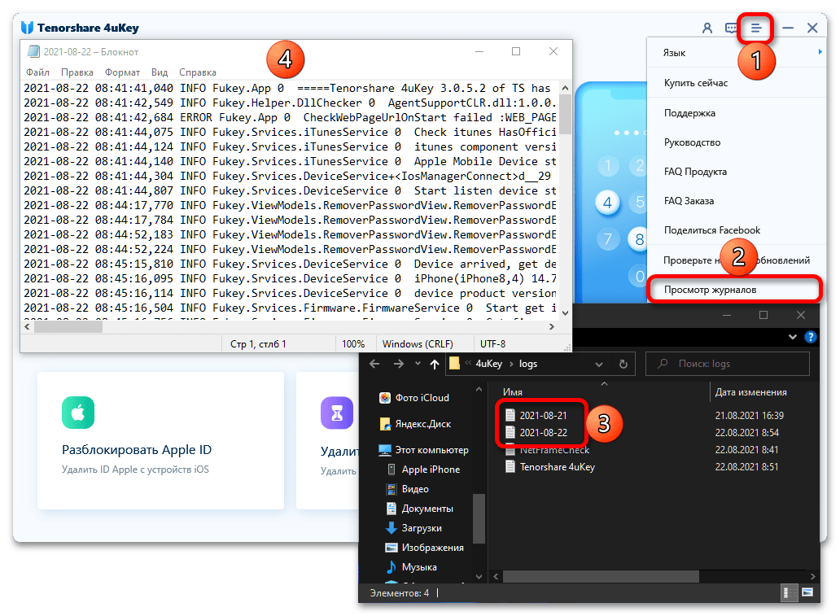Image resolution: width=840 pixels, height=616 pixels.
Task: Open the Вид menu in Notepad
Action: point(160,72)
